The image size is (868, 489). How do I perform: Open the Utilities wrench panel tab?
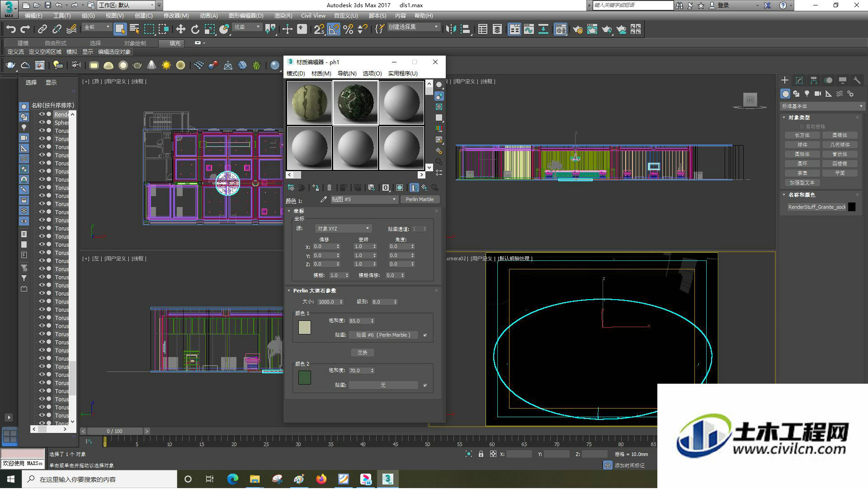click(857, 80)
